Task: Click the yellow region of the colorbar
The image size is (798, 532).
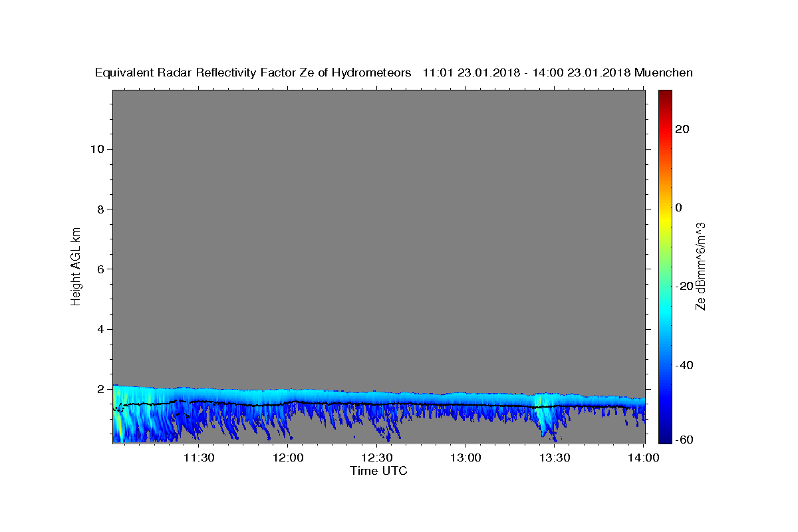Action: [665, 219]
